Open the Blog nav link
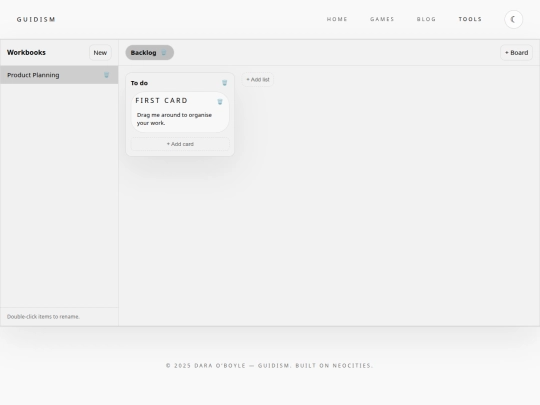 [426, 19]
